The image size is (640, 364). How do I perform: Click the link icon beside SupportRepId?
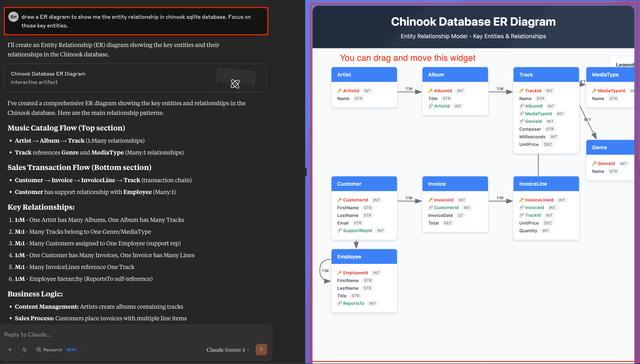coord(339,230)
